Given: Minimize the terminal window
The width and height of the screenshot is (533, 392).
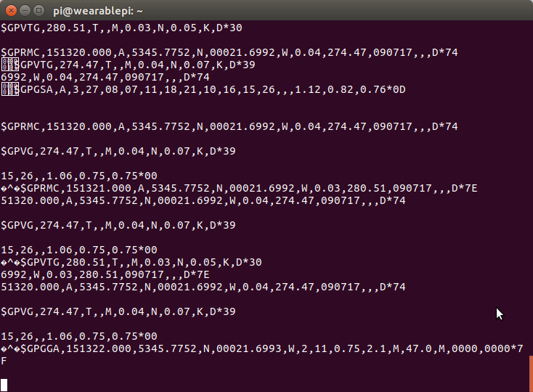Looking at the screenshot, I should tap(25, 11).
